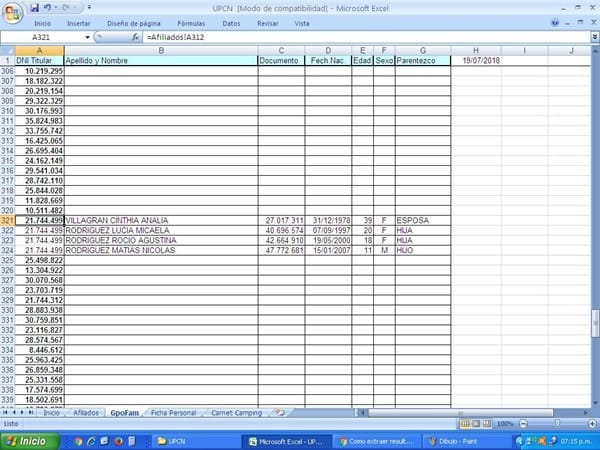Screen dimensions: 600x450
Task: Click the Excel Help icon
Action: click(x=555, y=23)
